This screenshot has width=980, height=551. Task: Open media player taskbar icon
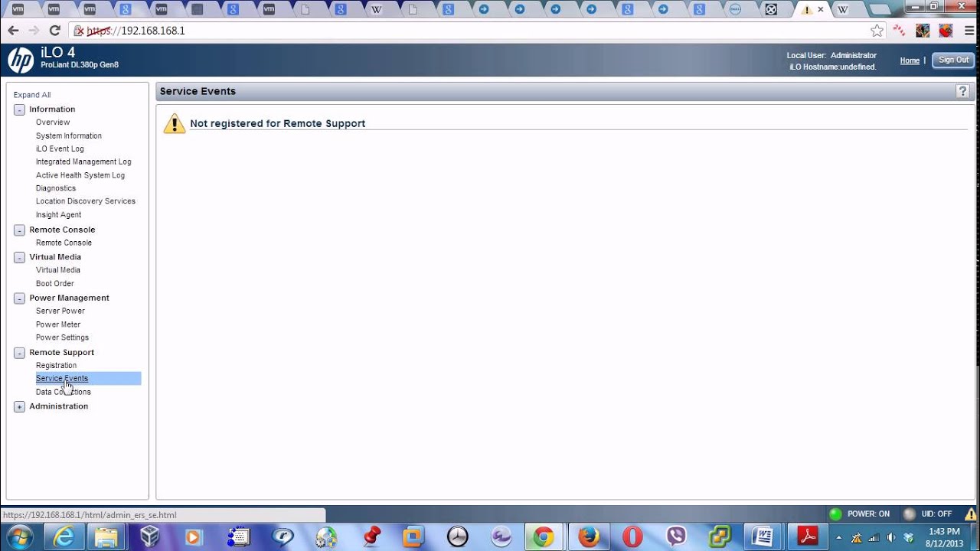(193, 536)
